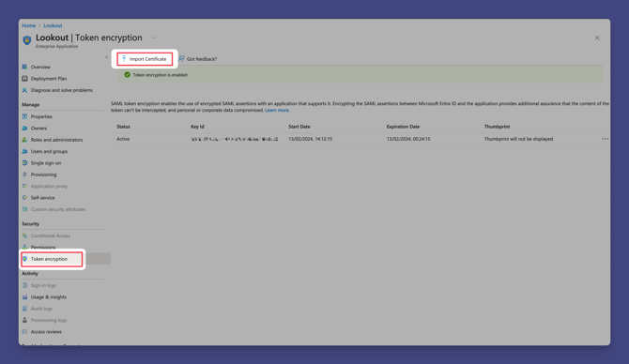
Task: Open the ellipsis menu beside page title
Action: 154,38
